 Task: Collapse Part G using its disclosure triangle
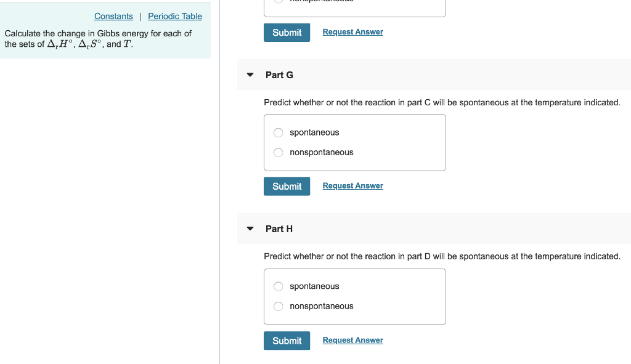pos(250,74)
